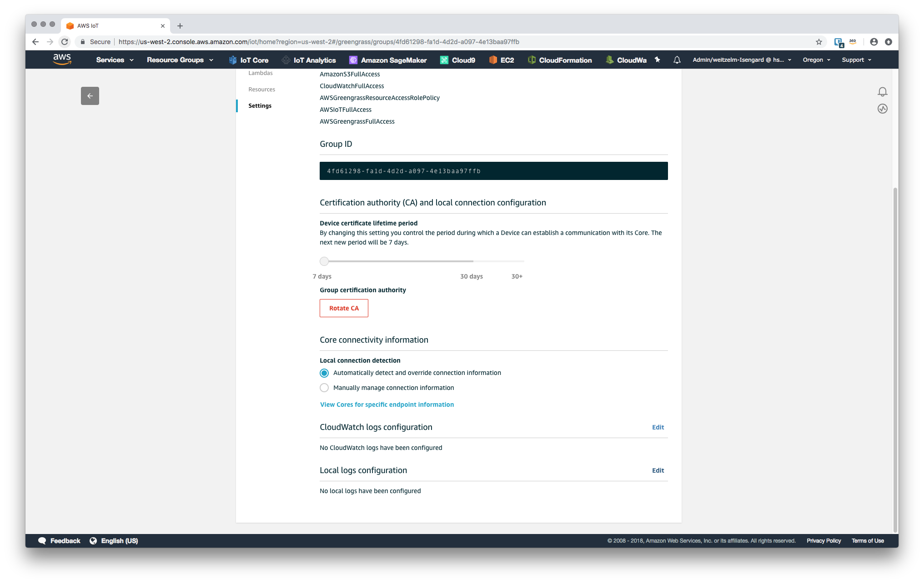Change language with English (US) globe
924x584 pixels.
(114, 541)
